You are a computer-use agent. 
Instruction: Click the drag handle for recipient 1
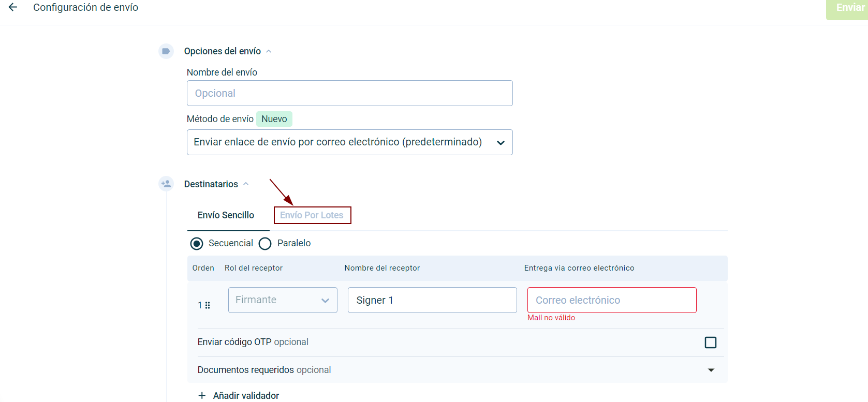pos(208,305)
